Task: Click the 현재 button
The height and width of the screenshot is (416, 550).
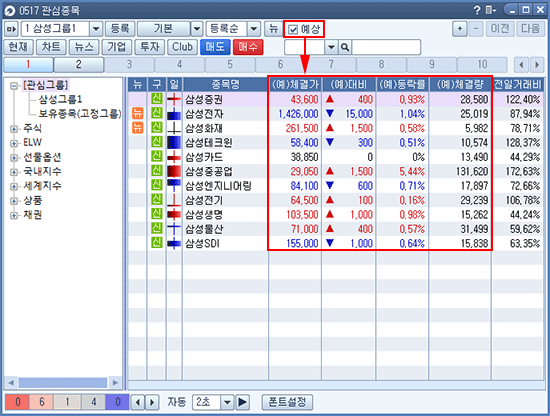Action: coord(18,47)
